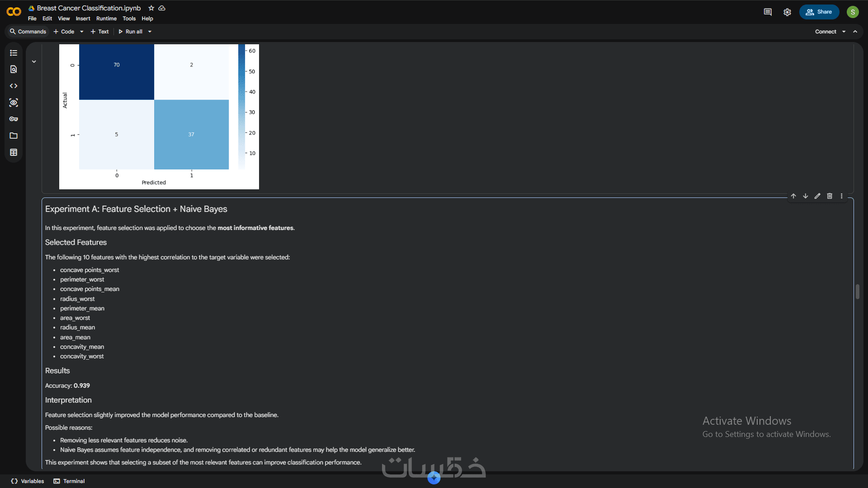Open the Runtime menu
This screenshot has width=868, height=488.
(x=106, y=19)
